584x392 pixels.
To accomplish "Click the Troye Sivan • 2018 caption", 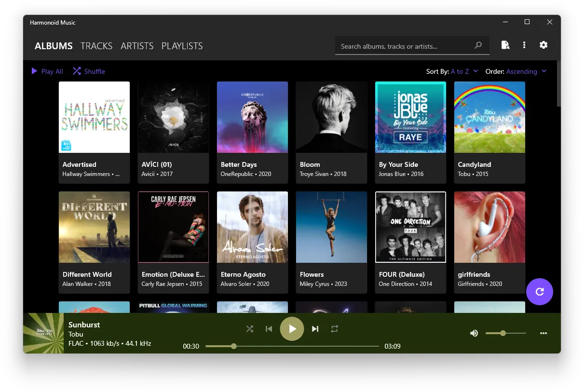I will pyautogui.click(x=323, y=174).
